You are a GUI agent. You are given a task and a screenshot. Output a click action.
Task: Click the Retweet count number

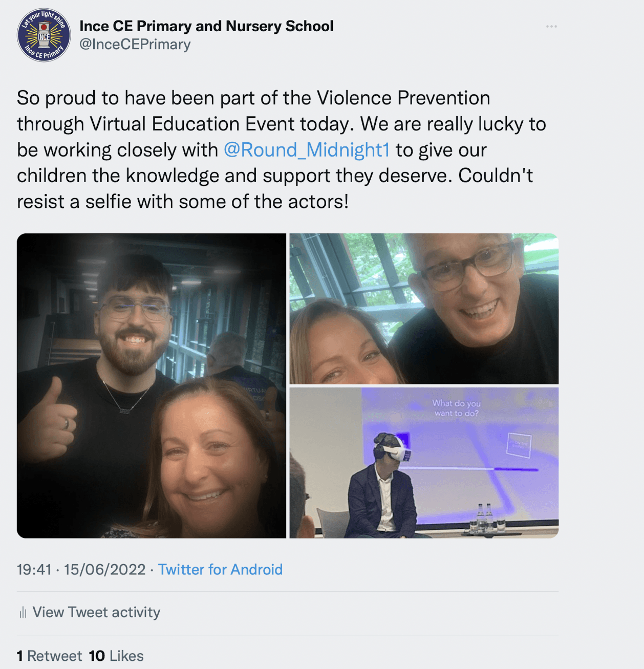(x=20, y=656)
